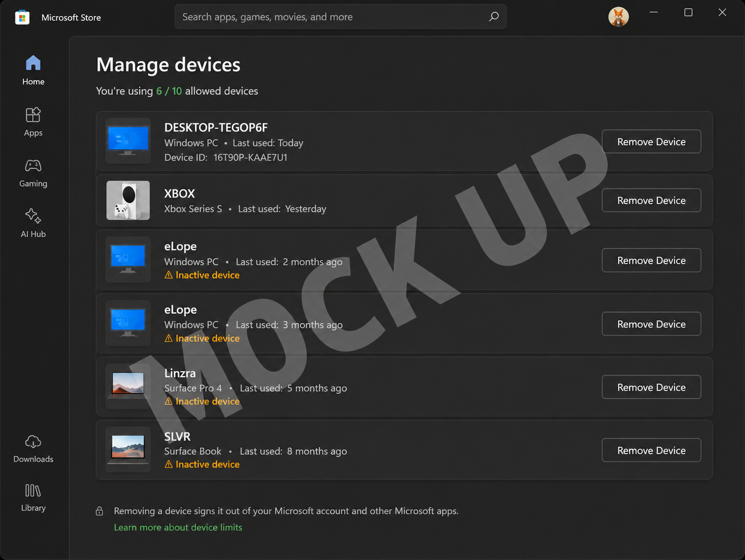Image resolution: width=745 pixels, height=560 pixels.
Task: Click the monitor image for eLope used 3 months ago
Action: click(x=128, y=323)
